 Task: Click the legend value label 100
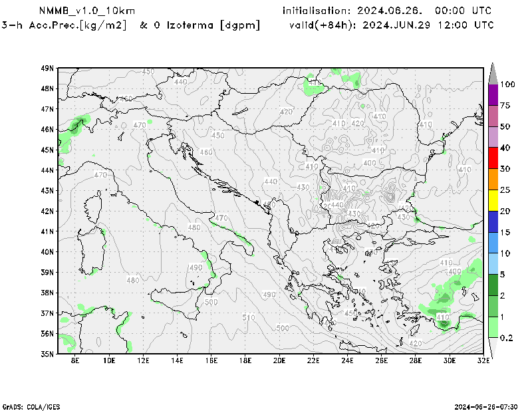[508, 84]
